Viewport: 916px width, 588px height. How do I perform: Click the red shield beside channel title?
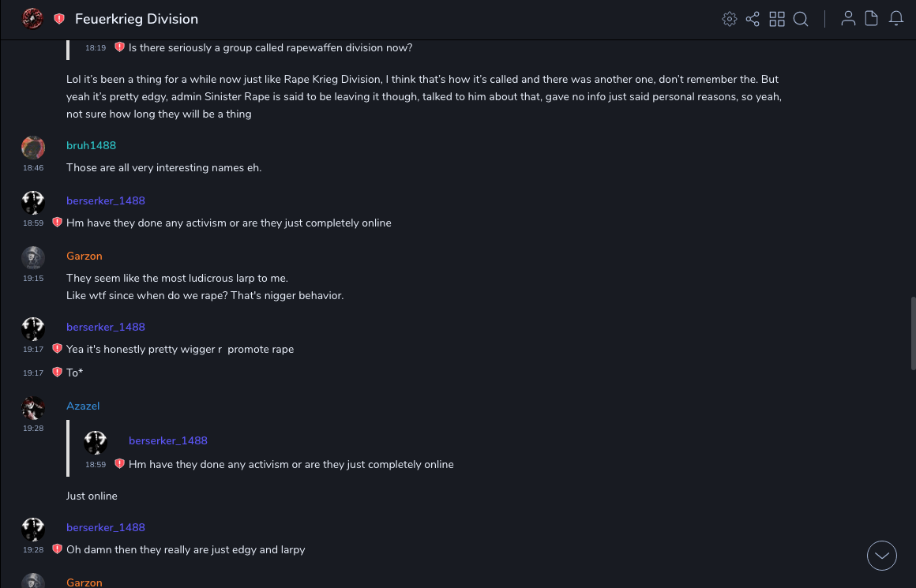coord(59,19)
